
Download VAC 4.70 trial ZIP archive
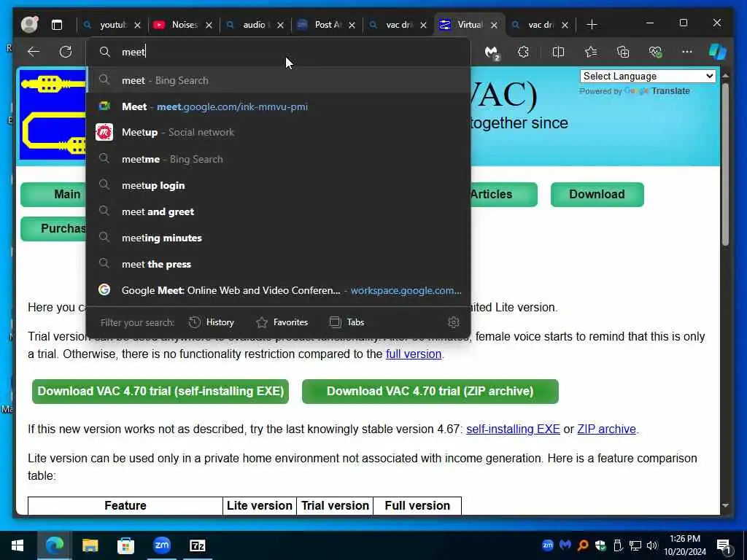click(x=430, y=391)
